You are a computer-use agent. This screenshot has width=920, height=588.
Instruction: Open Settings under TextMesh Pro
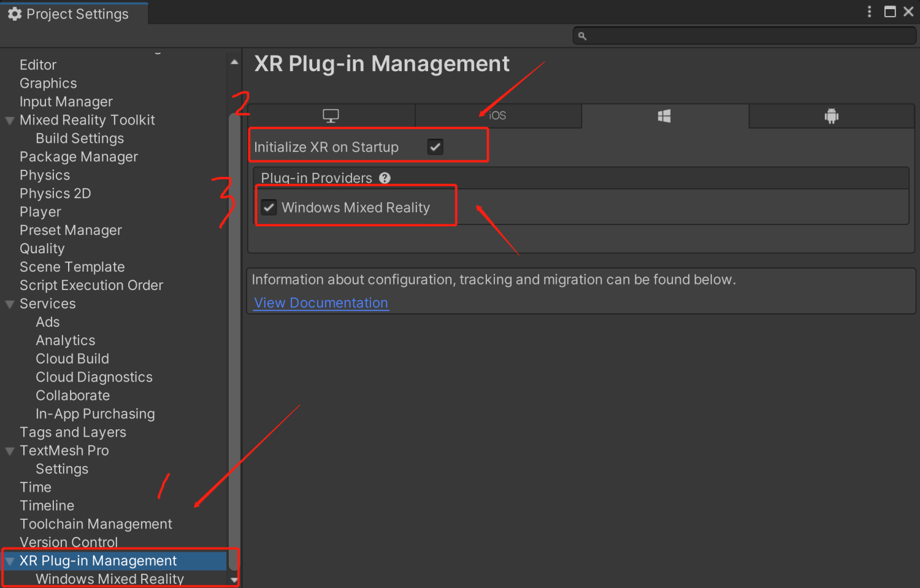[x=62, y=470]
